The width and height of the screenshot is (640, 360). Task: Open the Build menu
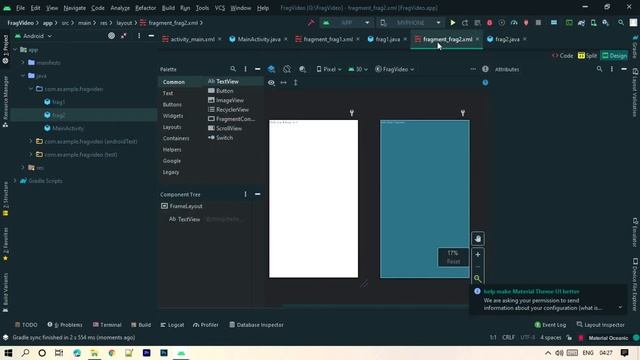168,8
